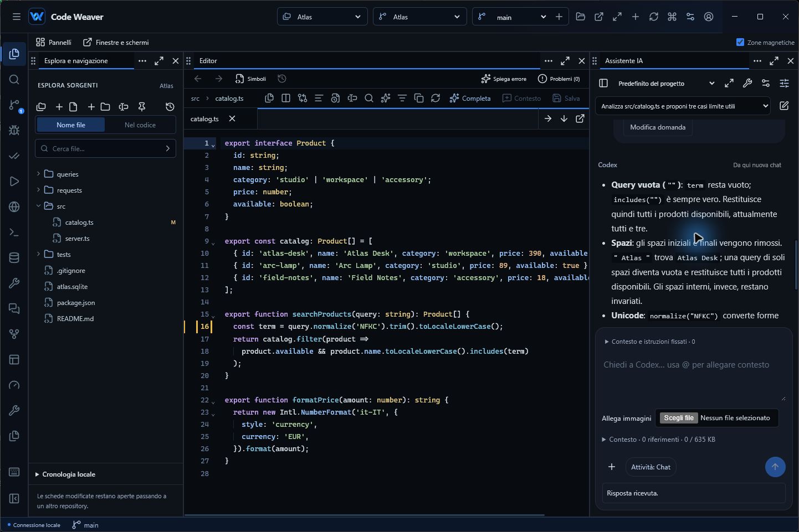Open the Pannelli menu
The width and height of the screenshot is (799, 532).
pyautogui.click(x=54, y=42)
